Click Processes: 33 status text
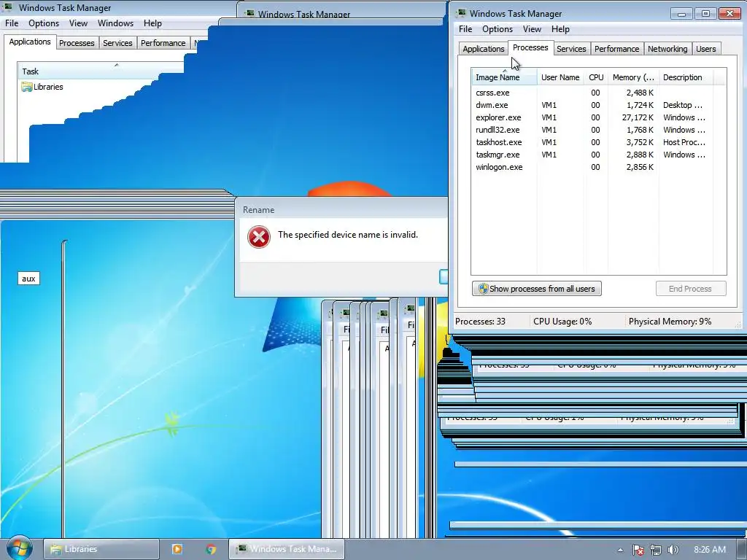Screen dimensions: 747x560 click(x=480, y=322)
